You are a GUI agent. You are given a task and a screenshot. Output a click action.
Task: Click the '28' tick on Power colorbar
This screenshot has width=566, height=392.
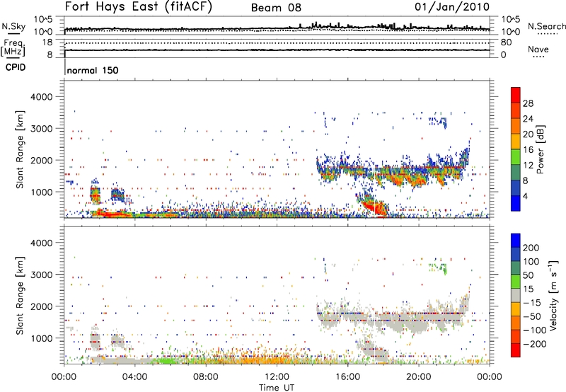[x=528, y=103]
